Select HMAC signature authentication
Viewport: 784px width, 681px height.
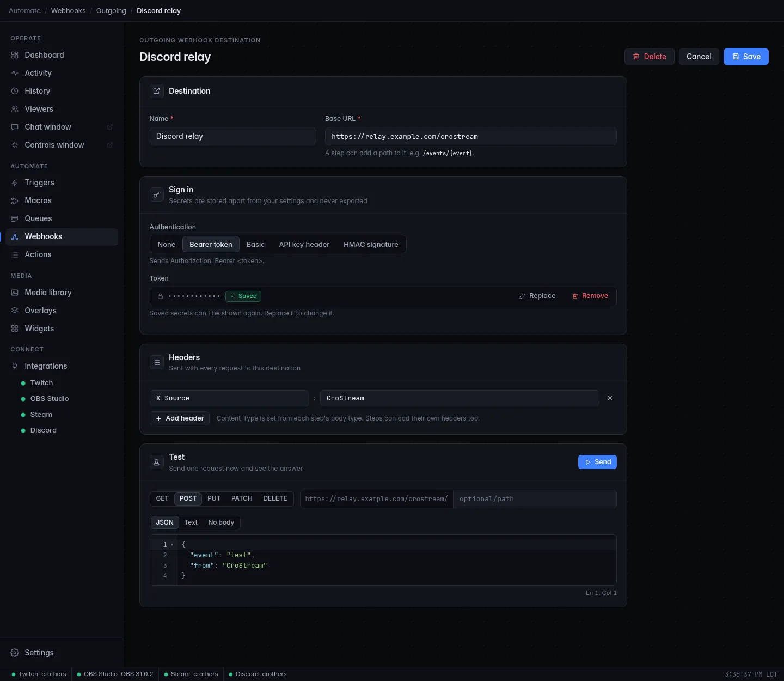pos(371,245)
